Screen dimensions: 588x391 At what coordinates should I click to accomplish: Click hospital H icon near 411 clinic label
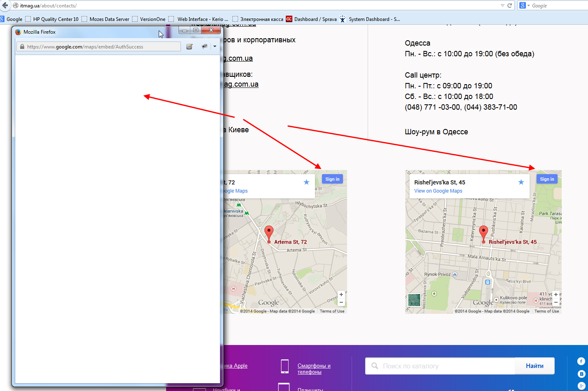[x=536, y=301]
